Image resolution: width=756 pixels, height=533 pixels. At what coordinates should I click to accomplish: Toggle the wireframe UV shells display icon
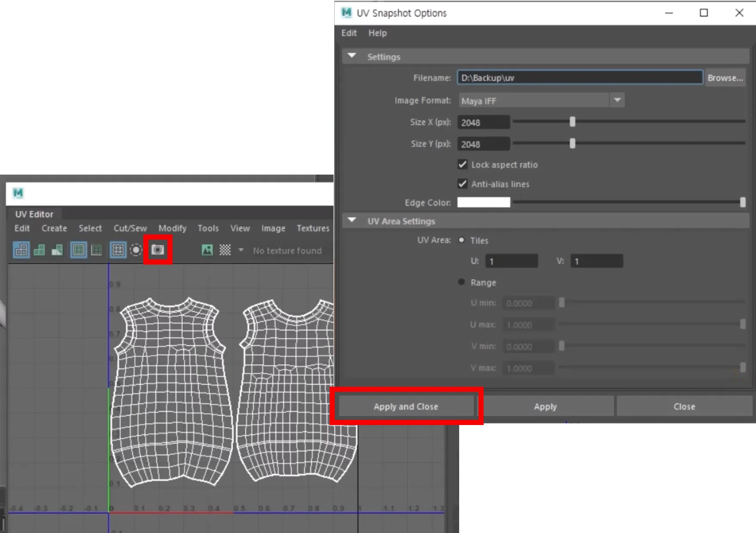click(x=21, y=250)
